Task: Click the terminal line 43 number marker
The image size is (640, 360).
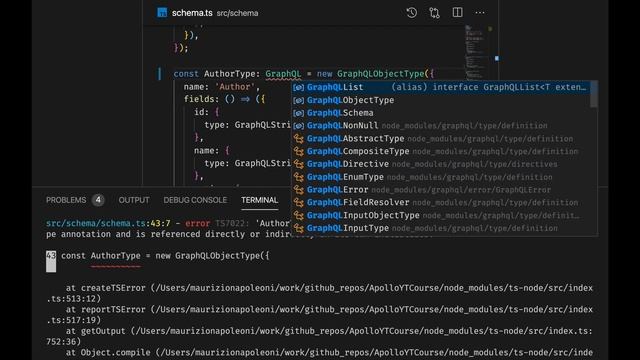Action: click(51, 261)
